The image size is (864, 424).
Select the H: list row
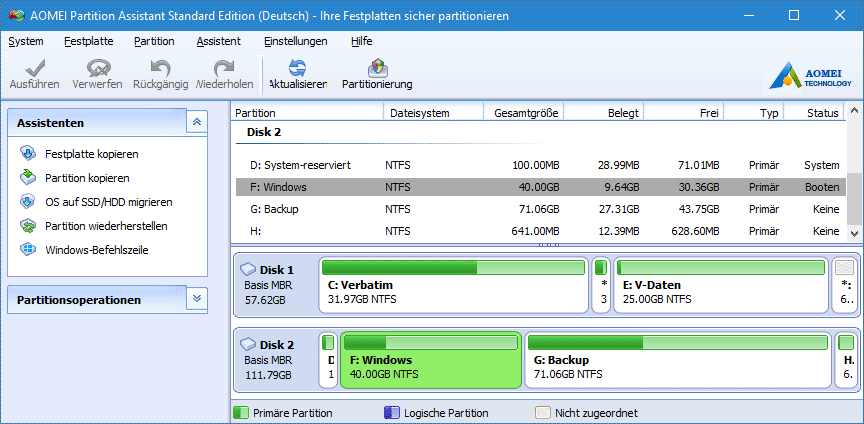pyautogui.click(x=541, y=232)
